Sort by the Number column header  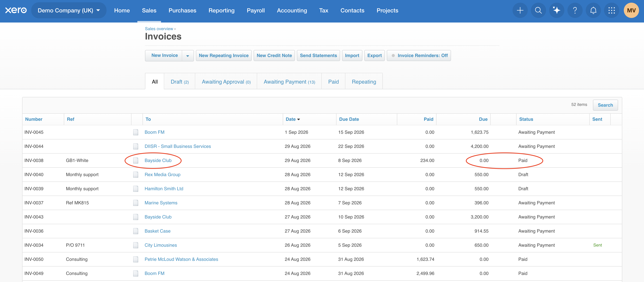[34, 119]
